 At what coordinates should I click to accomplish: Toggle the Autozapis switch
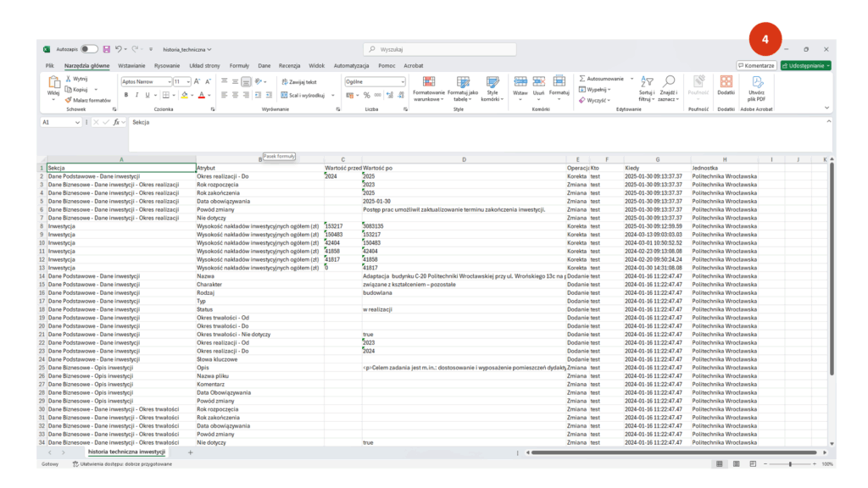click(x=88, y=49)
